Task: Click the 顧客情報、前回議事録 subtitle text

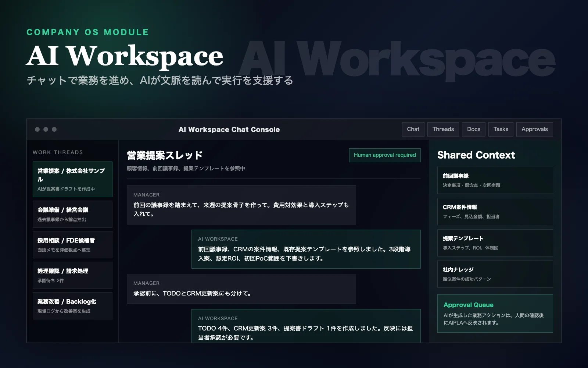Action: click(186, 169)
